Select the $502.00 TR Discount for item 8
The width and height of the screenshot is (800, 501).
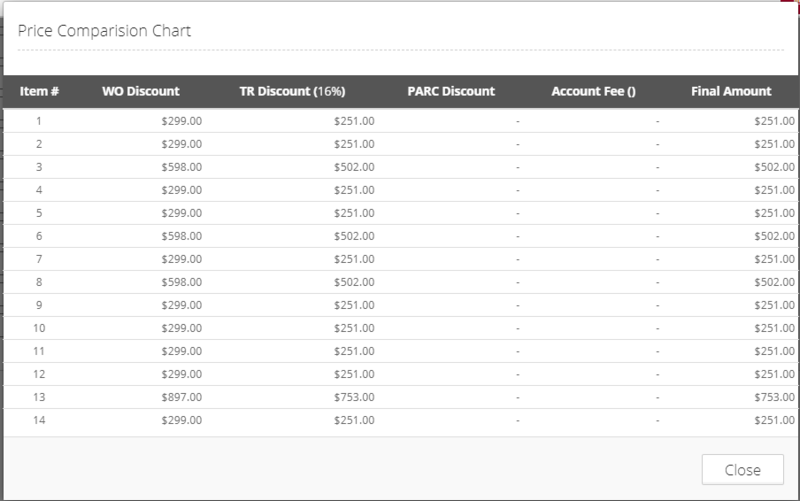click(354, 282)
